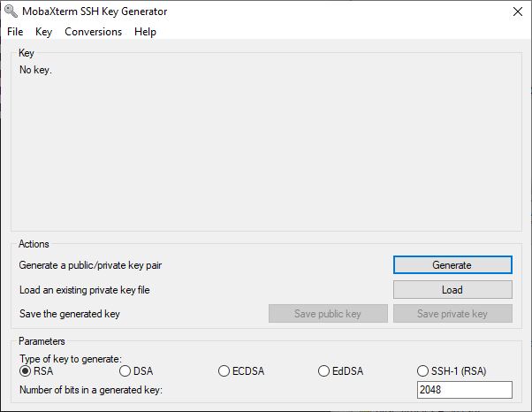Open the Help menu
The image size is (532, 412).
coord(145,32)
